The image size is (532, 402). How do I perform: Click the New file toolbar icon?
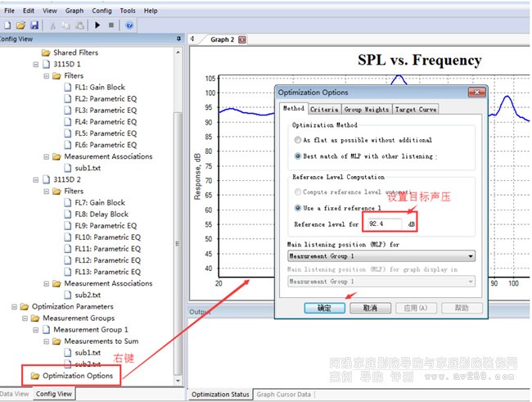tap(8, 25)
